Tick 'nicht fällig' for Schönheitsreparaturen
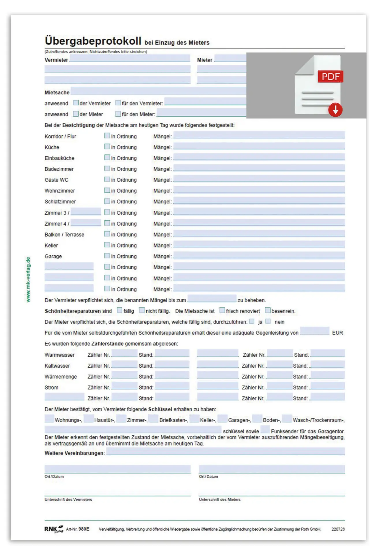This screenshot has height=554, width=392. 142,310
